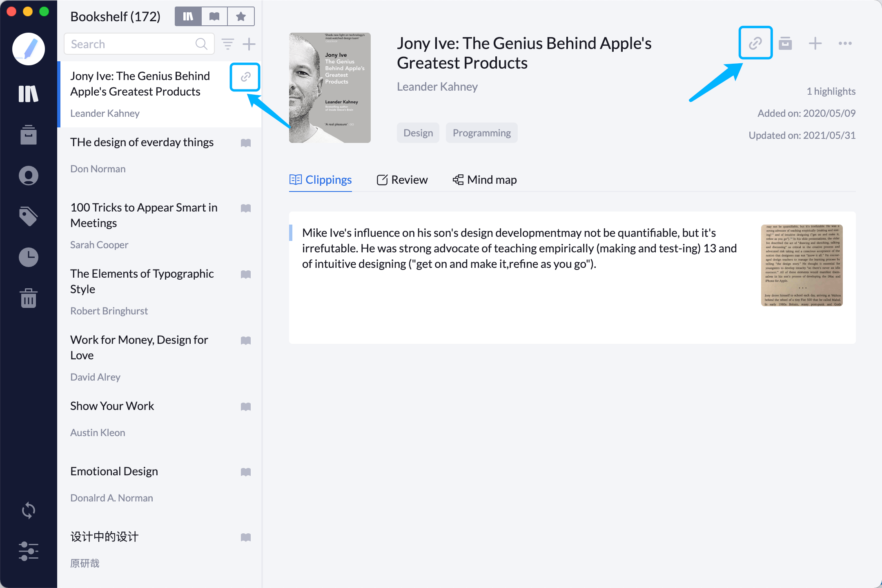The width and height of the screenshot is (882, 588).
Task: Click the Programming tag
Action: [x=482, y=133]
